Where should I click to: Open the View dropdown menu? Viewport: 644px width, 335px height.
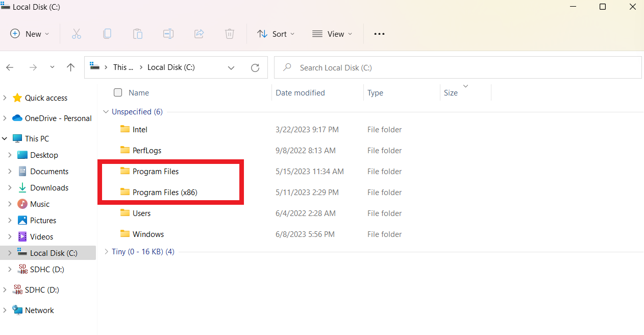[x=332, y=34]
